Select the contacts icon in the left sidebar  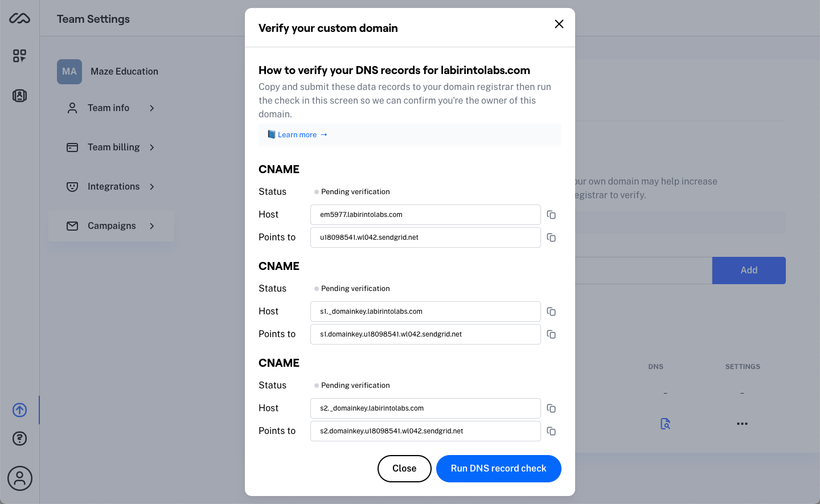(x=19, y=96)
